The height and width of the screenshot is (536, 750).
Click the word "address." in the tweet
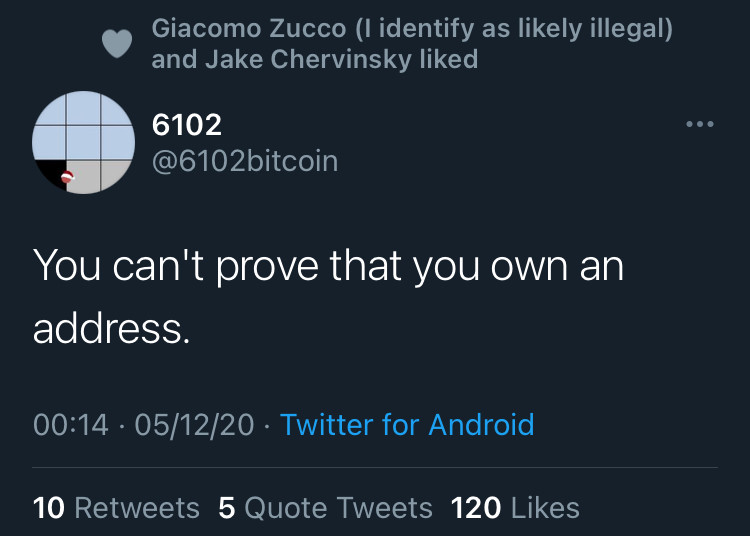point(111,329)
